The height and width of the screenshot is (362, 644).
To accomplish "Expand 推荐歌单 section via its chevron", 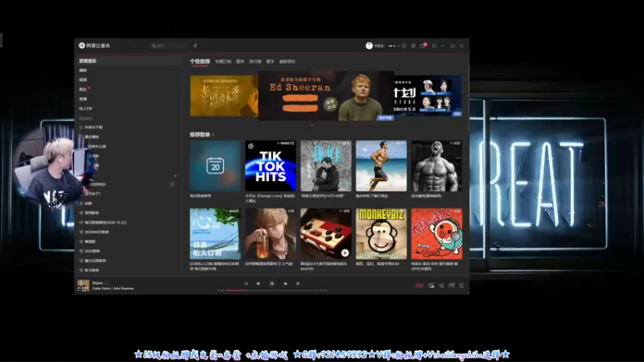I will click(x=213, y=134).
